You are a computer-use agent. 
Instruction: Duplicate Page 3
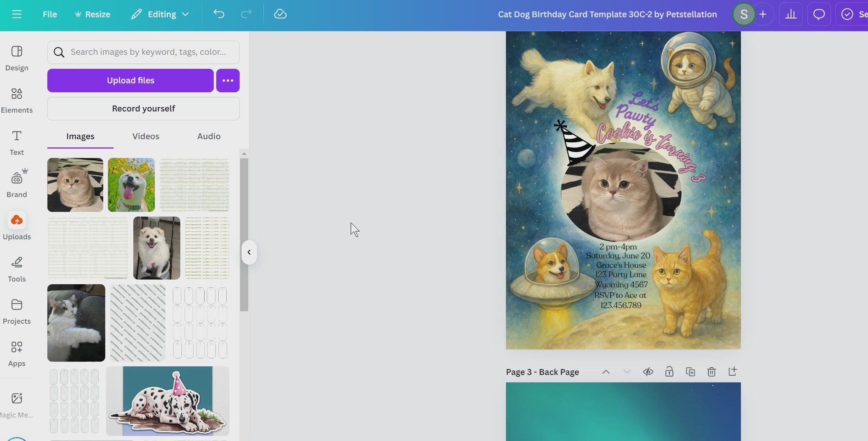[x=690, y=372]
